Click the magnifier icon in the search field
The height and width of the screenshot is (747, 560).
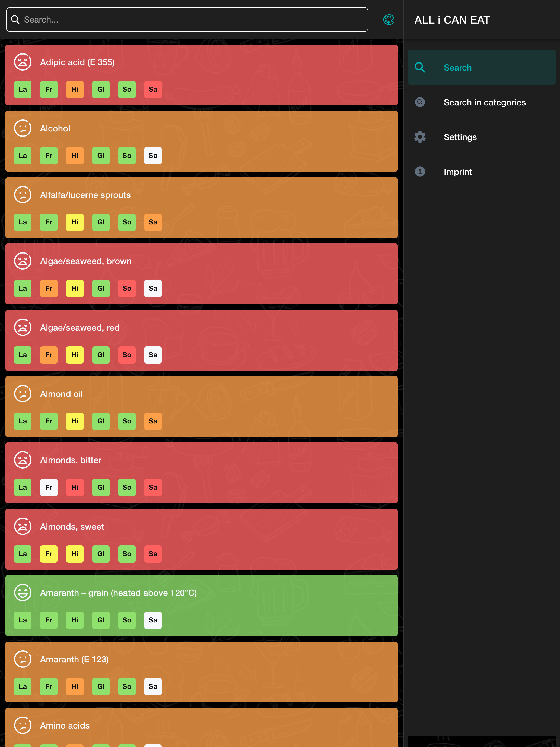pyautogui.click(x=15, y=20)
